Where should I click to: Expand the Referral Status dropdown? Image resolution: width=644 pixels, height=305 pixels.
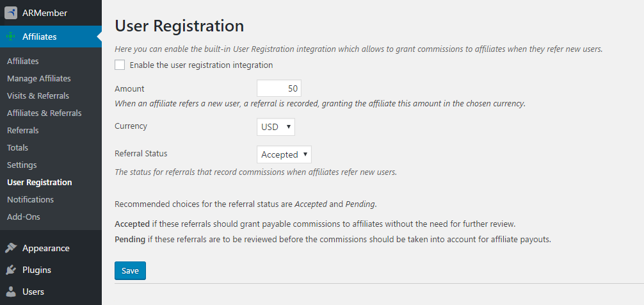click(284, 154)
